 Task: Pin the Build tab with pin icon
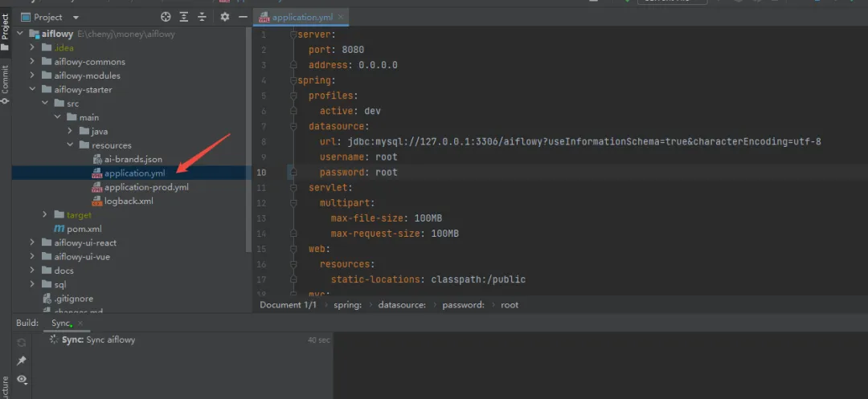click(22, 360)
